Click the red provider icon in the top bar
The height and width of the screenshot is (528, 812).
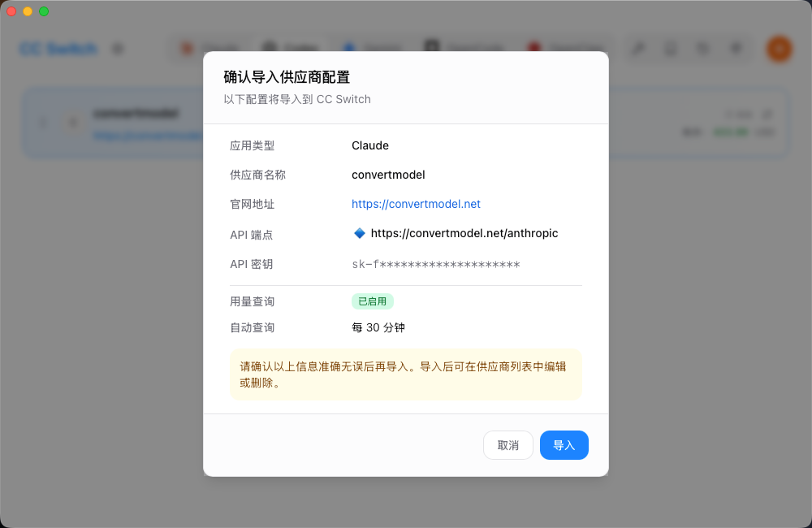click(534, 48)
